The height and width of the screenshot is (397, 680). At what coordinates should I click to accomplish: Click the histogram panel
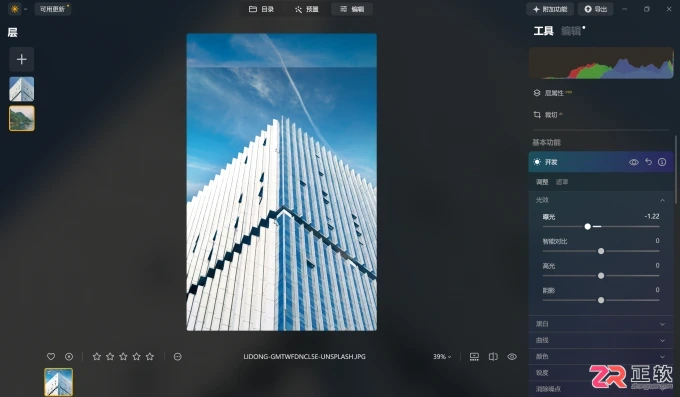pos(601,63)
